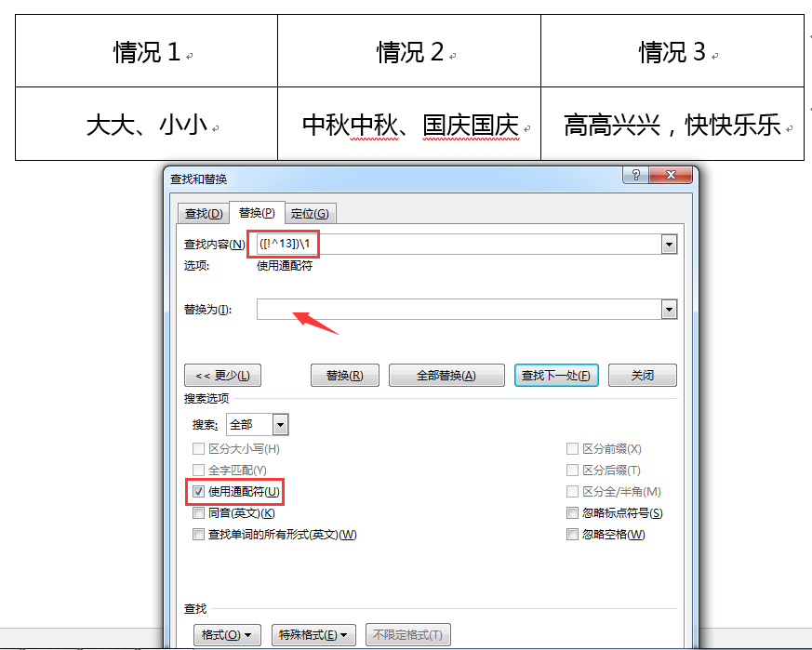The width and height of the screenshot is (812, 650).
Task: Toggle 区分后缀(T) checkbox
Action: click(572, 470)
